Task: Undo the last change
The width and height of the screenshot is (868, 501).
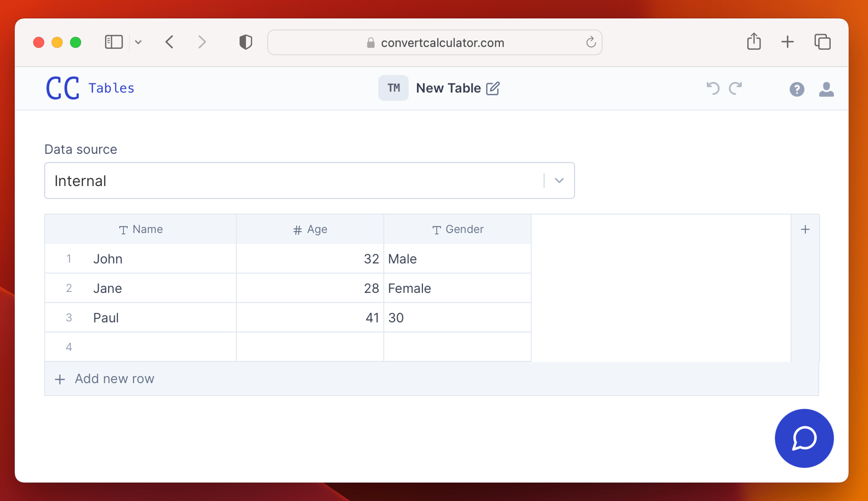Action: coord(713,88)
